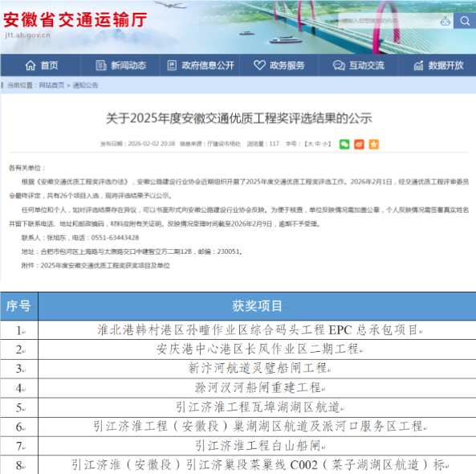This screenshot has width=476, height=474.
Task: Set font size to 大
Action: (x=311, y=144)
